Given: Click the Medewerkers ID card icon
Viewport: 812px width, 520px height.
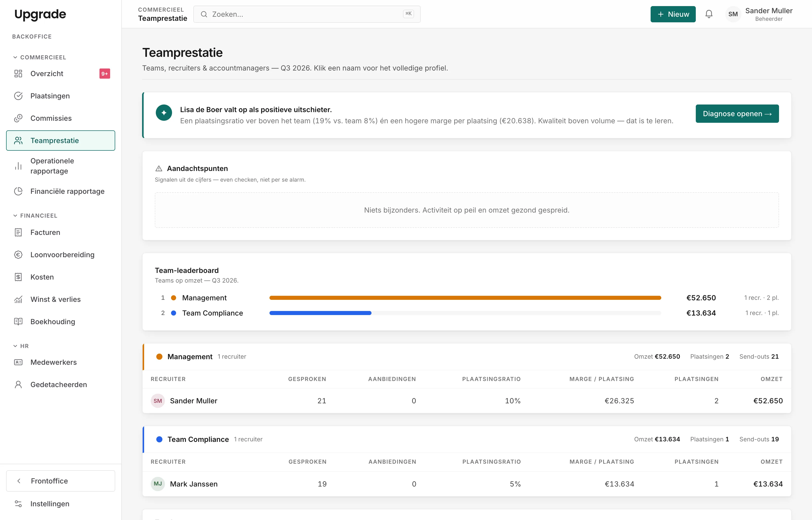Looking at the screenshot, I should tap(18, 362).
